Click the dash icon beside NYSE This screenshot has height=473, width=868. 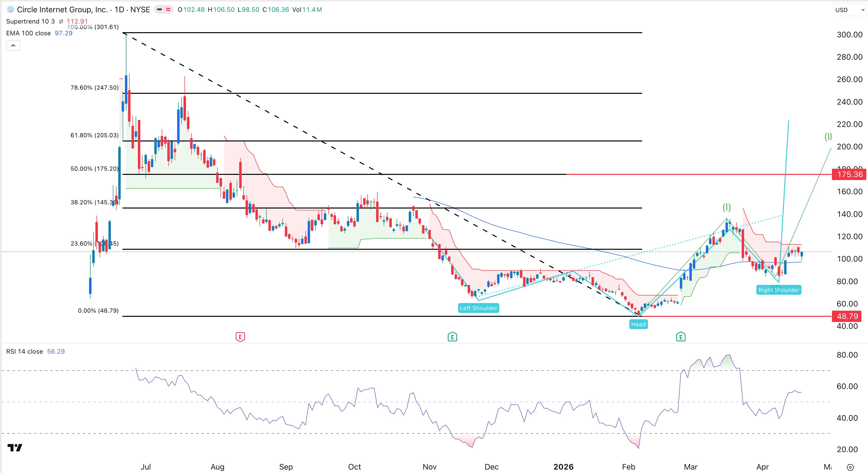(159, 9)
